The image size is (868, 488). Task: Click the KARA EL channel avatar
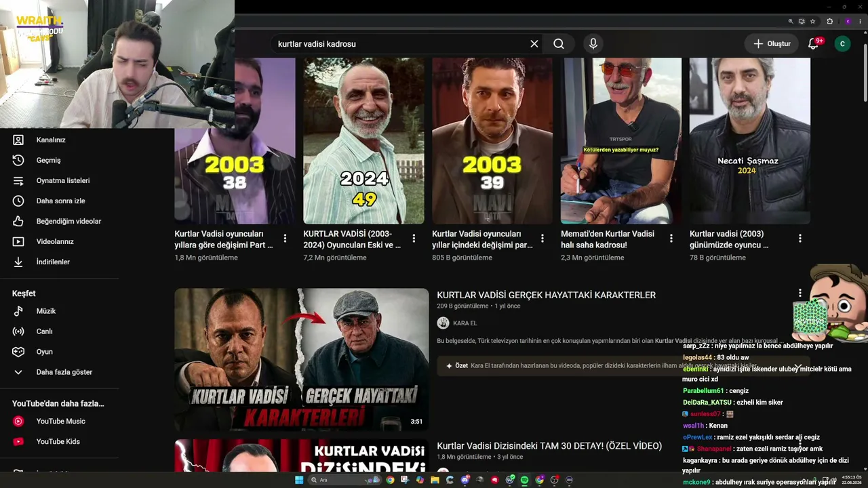[443, 323]
